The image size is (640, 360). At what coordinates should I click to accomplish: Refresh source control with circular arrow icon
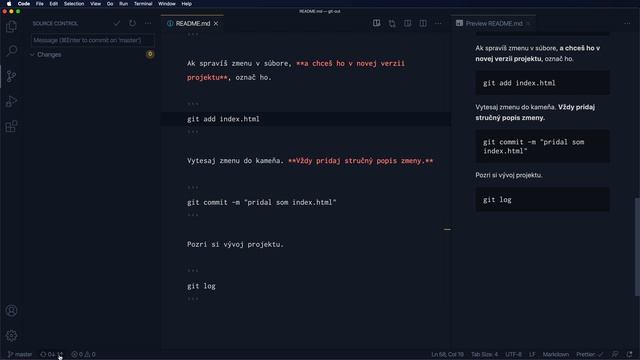pos(132,23)
